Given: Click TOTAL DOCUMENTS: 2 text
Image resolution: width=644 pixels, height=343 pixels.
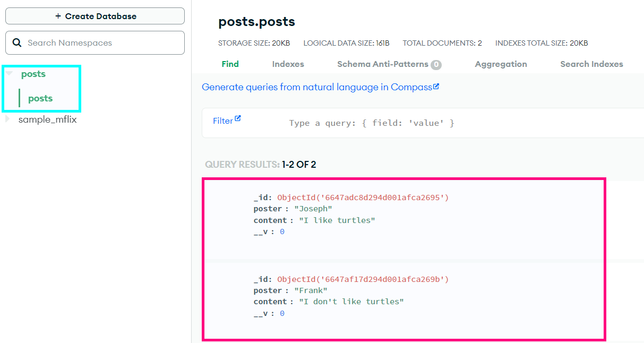Looking at the screenshot, I should click(x=442, y=43).
